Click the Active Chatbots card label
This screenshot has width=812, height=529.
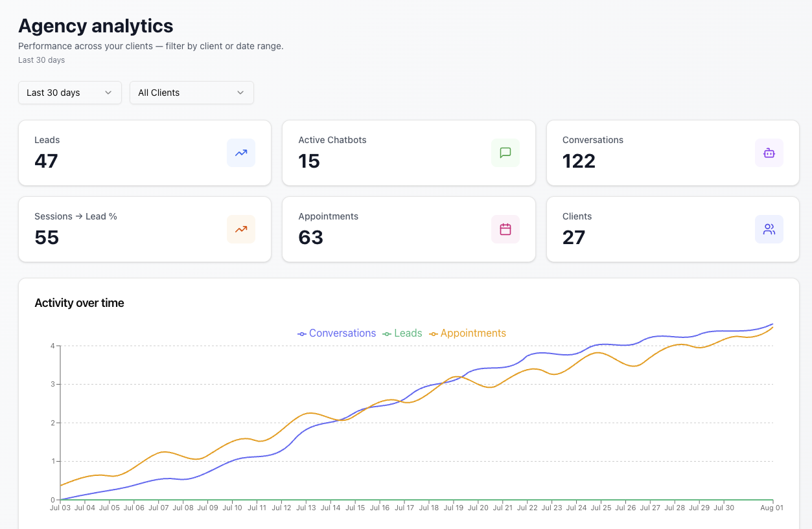[332, 140]
